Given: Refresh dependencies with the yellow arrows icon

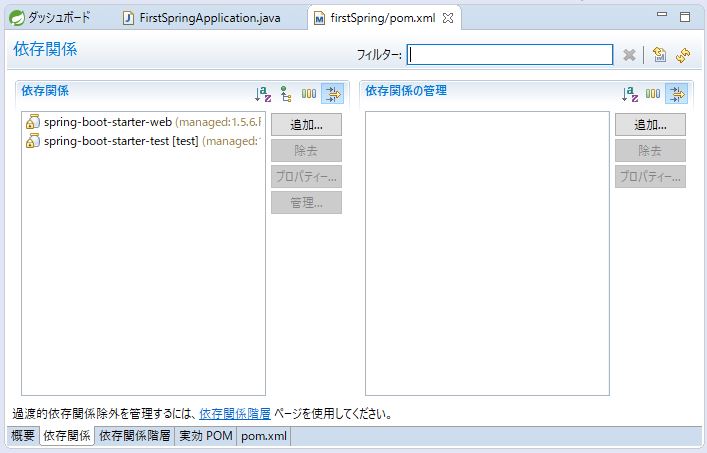Looking at the screenshot, I should tap(683, 55).
